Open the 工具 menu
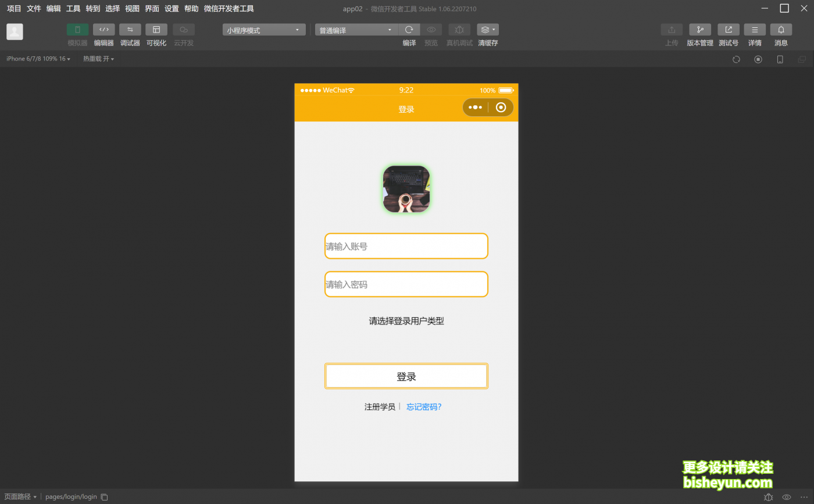The height and width of the screenshot is (504, 814). 73,9
